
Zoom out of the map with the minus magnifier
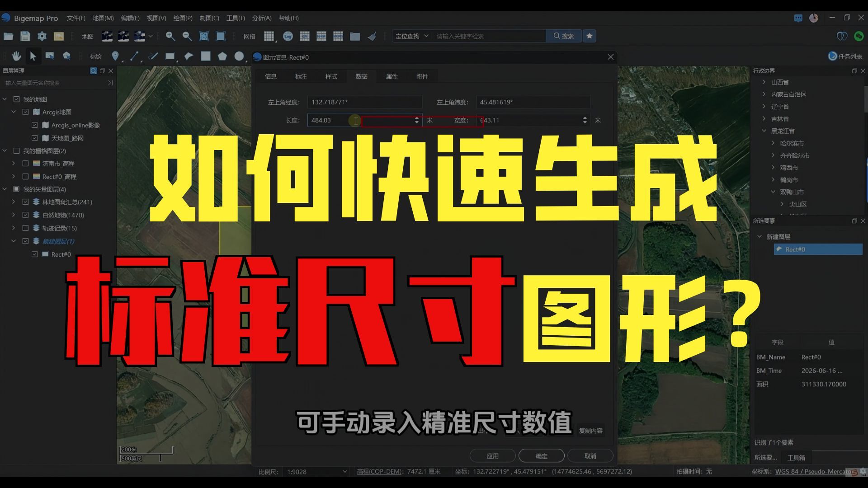(x=187, y=36)
